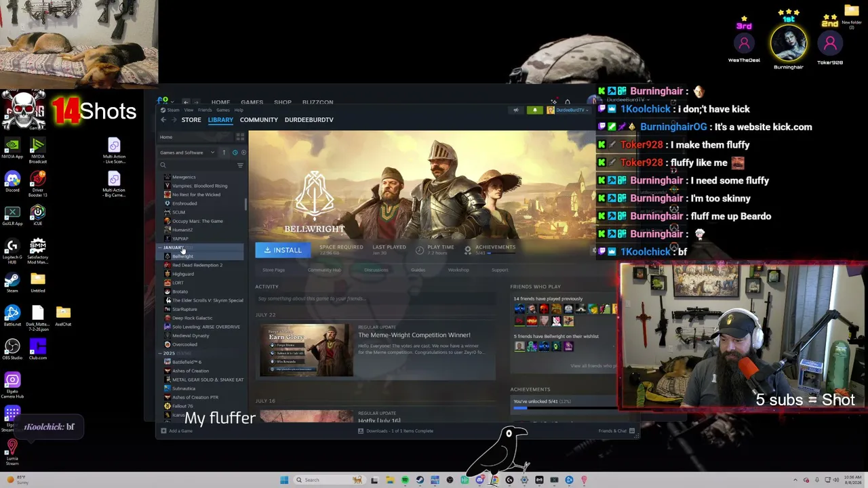This screenshot has height=488, width=868.
Task: Open the Bellwright Support link
Action: [x=500, y=270]
